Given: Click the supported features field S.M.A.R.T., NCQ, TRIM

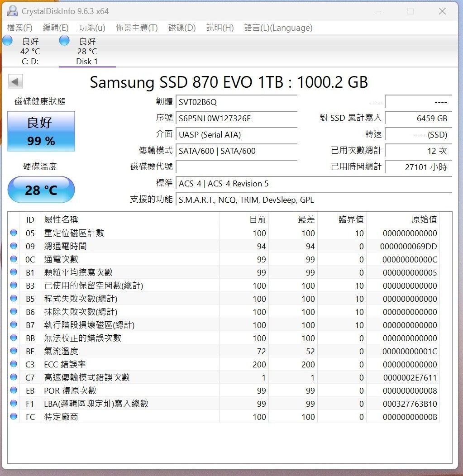Looking at the screenshot, I should click(314, 200).
